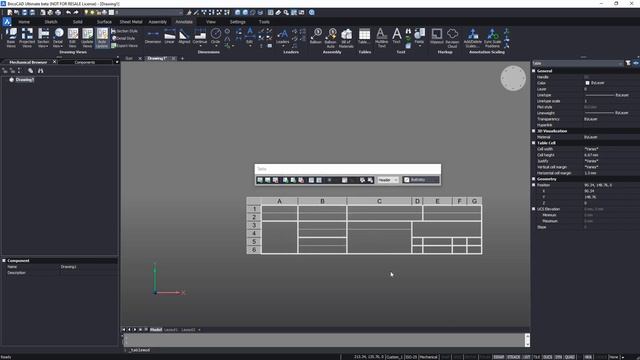Click the ByLayer color swatch property
Viewport: 640px width, 360px height.
pyautogui.click(x=587, y=83)
